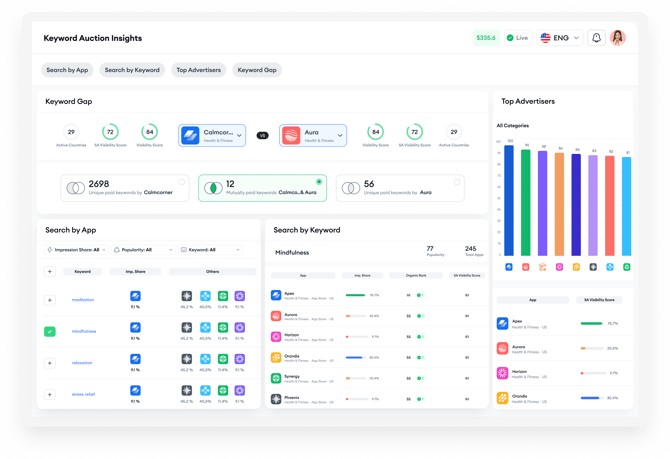Select the unique keywords by Calmcorner radio
Screen dimensions: 670x459
[x=182, y=182]
